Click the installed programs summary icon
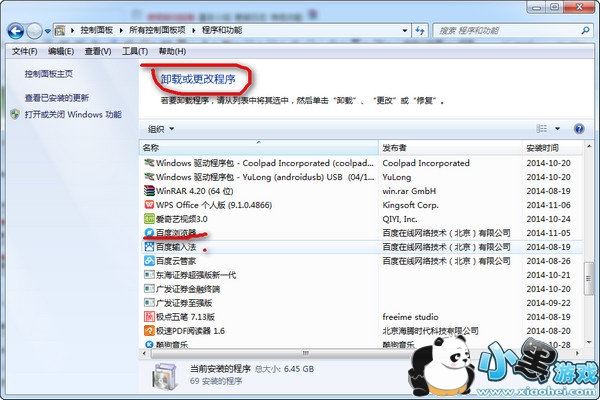 [x=165, y=376]
